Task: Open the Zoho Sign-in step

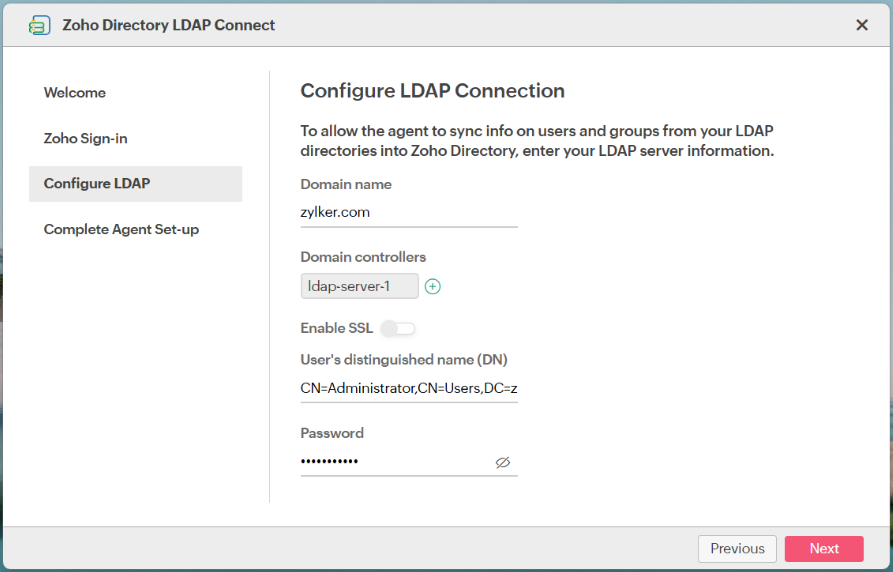Action: tap(86, 139)
